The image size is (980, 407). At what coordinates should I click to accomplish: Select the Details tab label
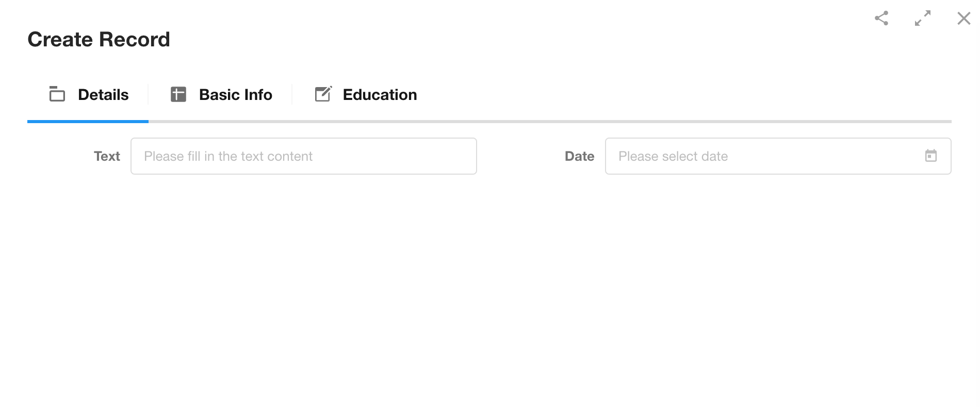coord(103,95)
